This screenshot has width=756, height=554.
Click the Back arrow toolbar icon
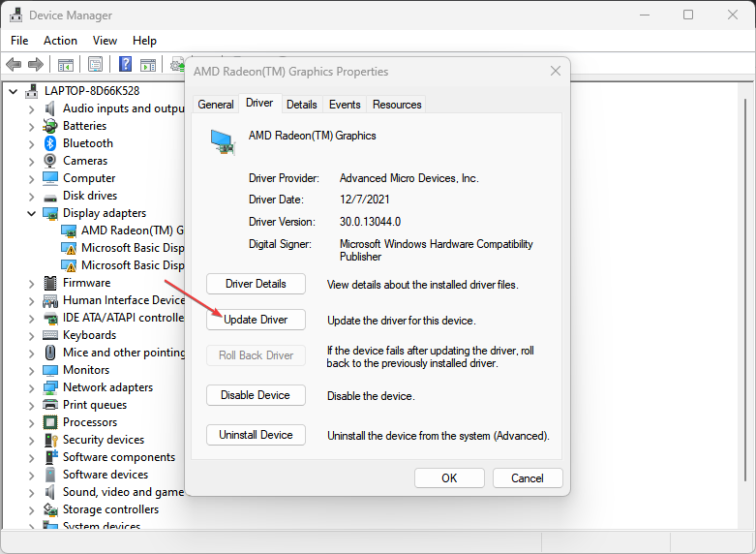point(14,65)
